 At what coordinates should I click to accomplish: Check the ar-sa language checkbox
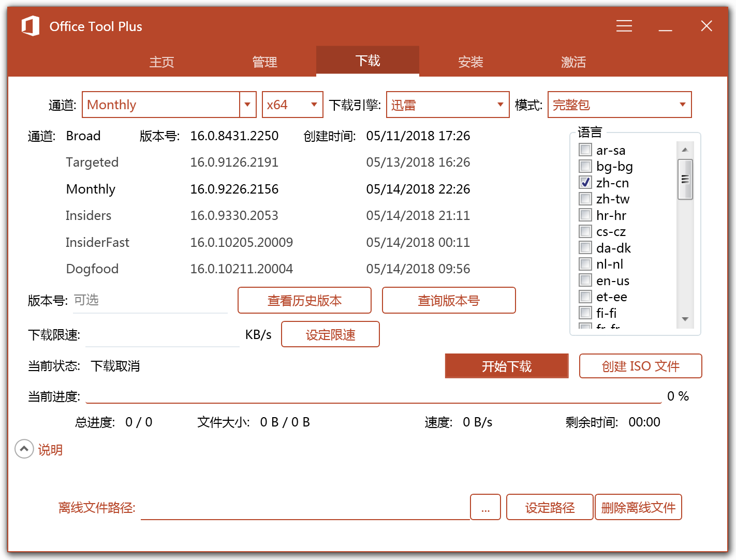(585, 150)
